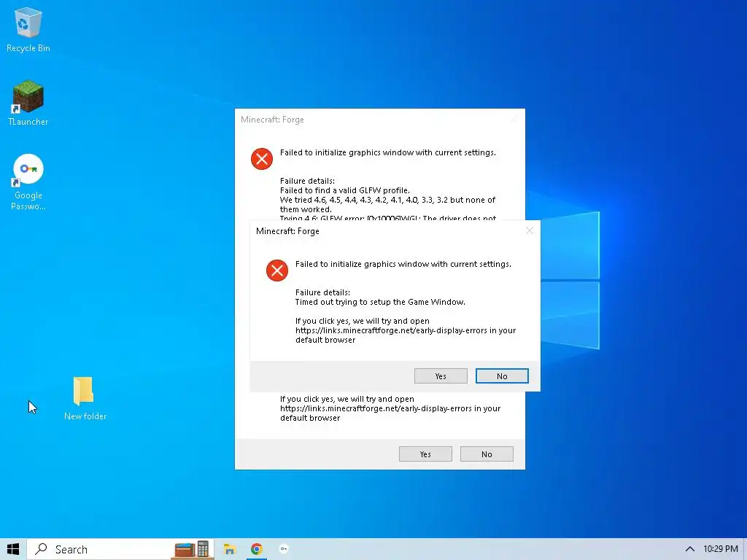Open the Recycle Bin desktop icon
The height and width of the screenshot is (560, 747).
pyautogui.click(x=28, y=29)
